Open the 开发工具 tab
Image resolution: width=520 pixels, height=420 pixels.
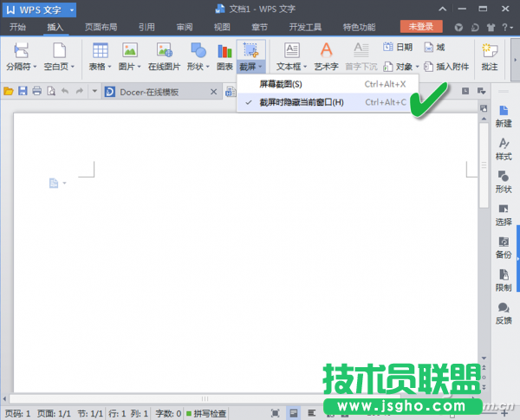(305, 27)
